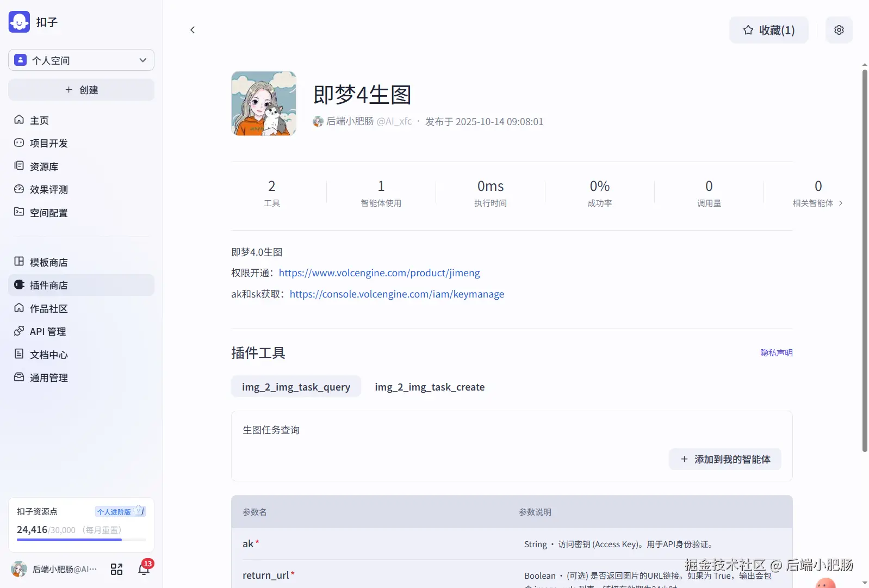Click the 扣子资源点 usage progress bar
Screen dimensions: 869x588
(81, 540)
